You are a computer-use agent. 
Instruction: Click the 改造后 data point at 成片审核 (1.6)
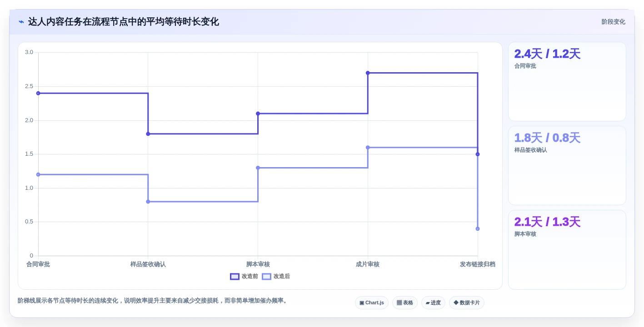point(368,148)
